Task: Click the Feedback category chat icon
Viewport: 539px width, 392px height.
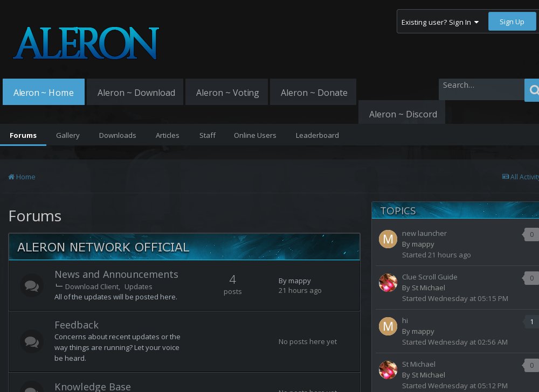Action: 32,341
